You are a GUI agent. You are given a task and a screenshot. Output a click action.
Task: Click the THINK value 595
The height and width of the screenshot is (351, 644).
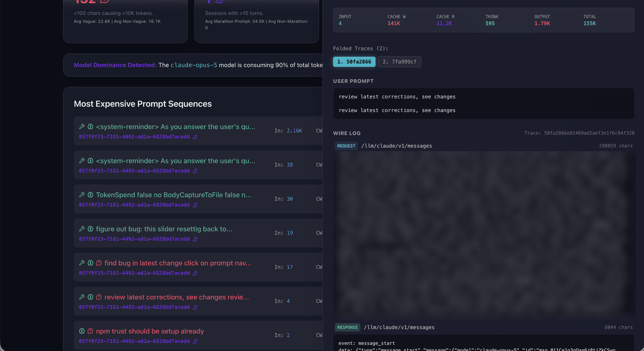pyautogui.click(x=490, y=23)
